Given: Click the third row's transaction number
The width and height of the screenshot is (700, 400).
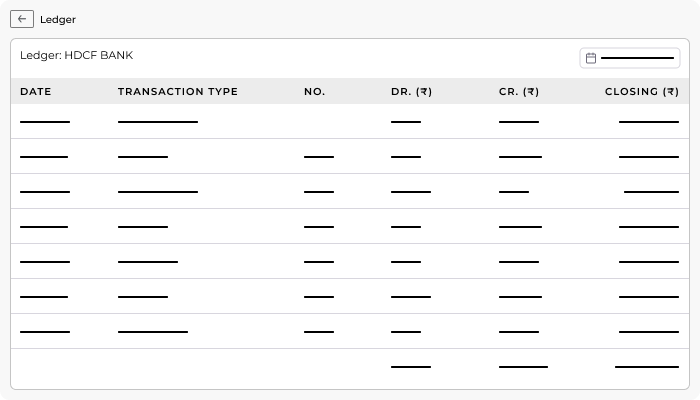Looking at the screenshot, I should click(319, 192).
